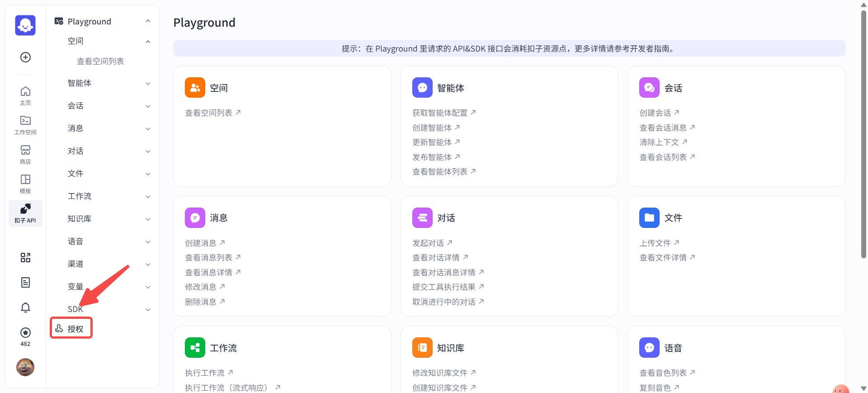Open 创建会话 link
The image size is (868, 393).
660,113
